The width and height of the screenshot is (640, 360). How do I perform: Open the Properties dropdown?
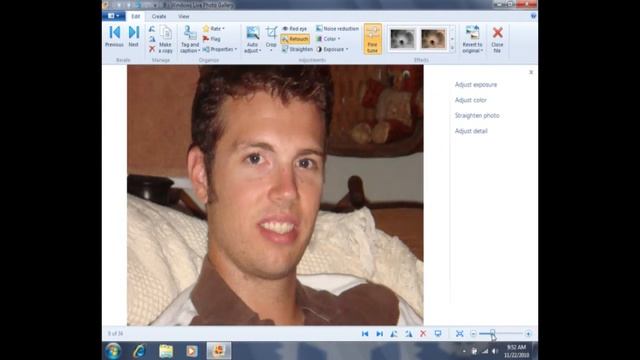click(220, 49)
